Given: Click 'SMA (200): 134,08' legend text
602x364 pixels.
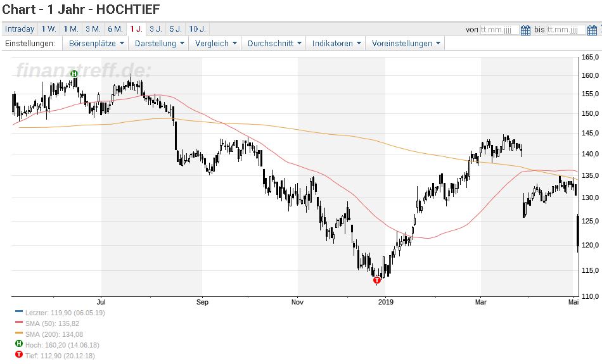Looking at the screenshot, I should 54,334.
